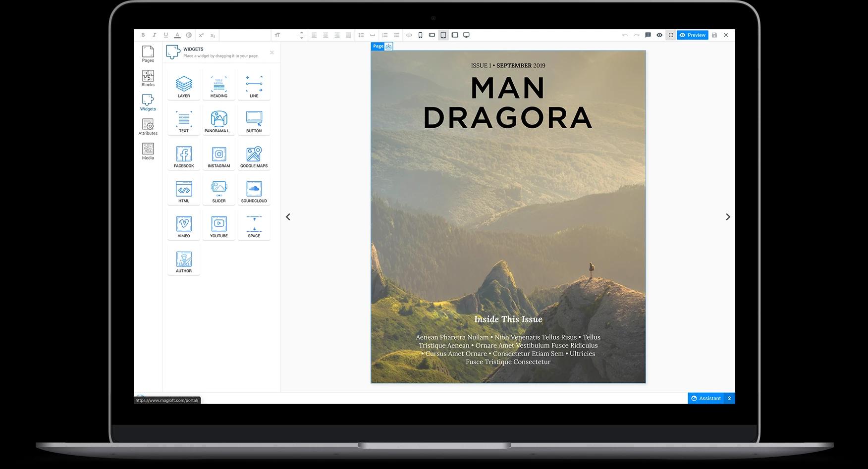
Task: Click the Slider widget icon
Action: point(218,191)
